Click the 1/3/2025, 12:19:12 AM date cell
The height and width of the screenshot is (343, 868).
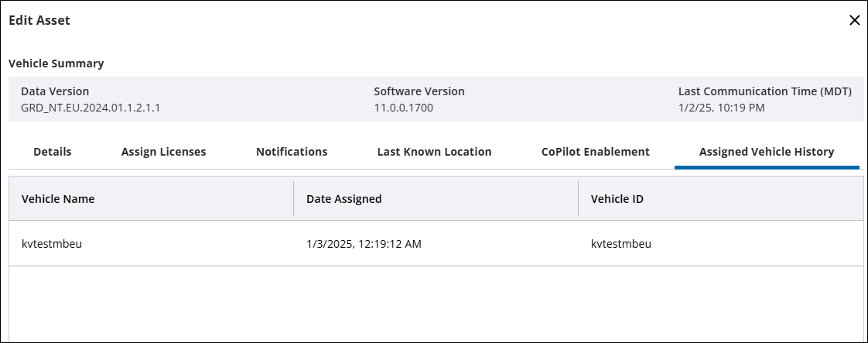(364, 244)
